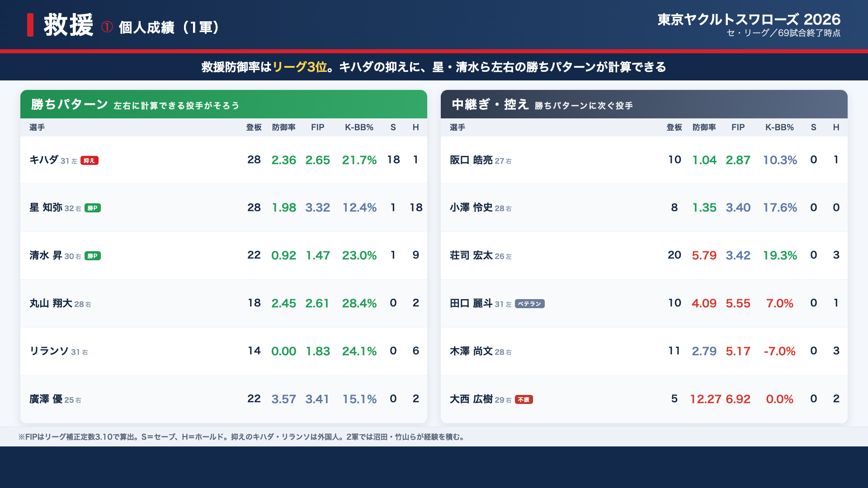Click the 勝P badge beside 清水 昇
Image resolution: width=868 pixels, height=488 pixels.
(93, 256)
